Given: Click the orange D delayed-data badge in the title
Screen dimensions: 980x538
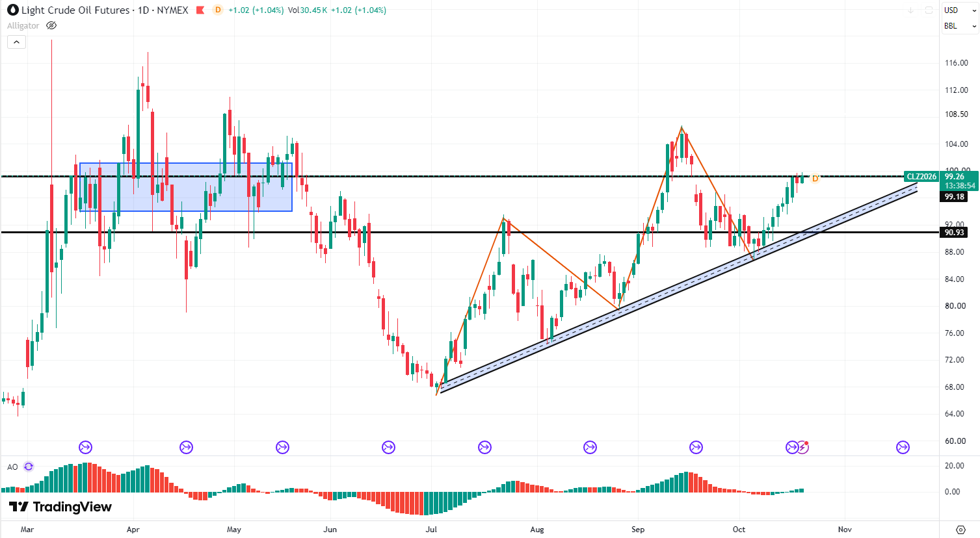Looking at the screenshot, I should tap(217, 10).
